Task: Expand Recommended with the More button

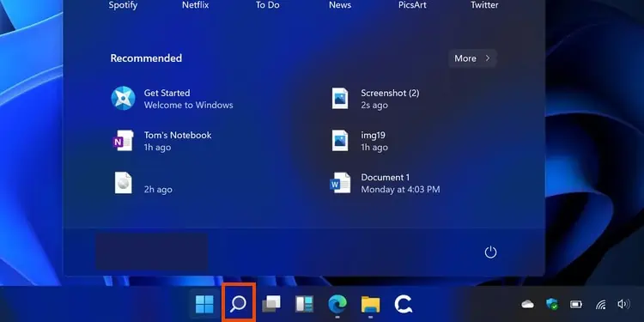Action: pyautogui.click(x=472, y=58)
